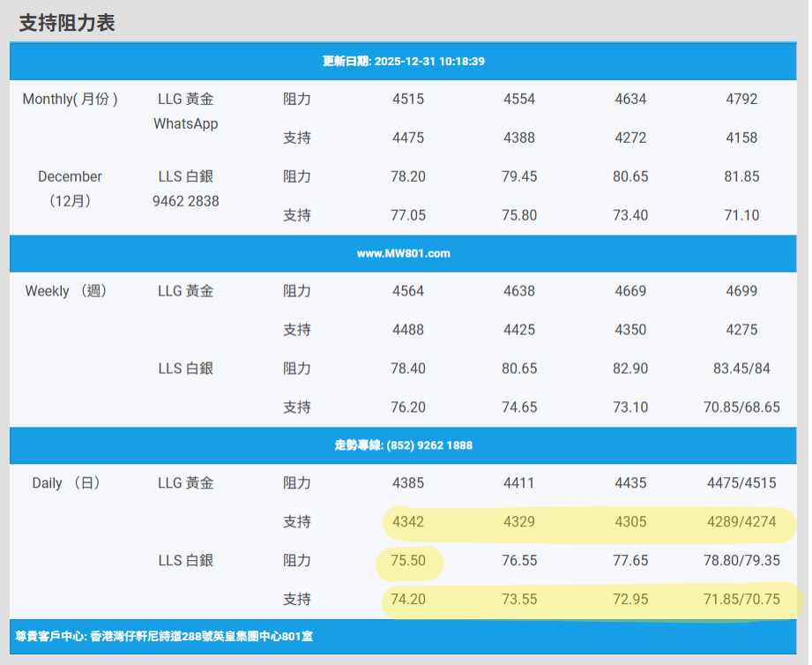
Task: Click the 更新日期 timestamp header bar
Action: (x=404, y=62)
